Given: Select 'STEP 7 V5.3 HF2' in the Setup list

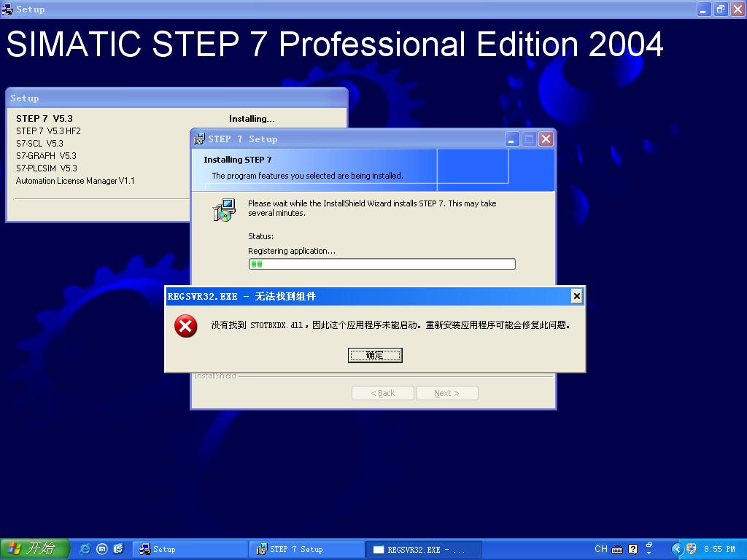Looking at the screenshot, I should [49, 131].
